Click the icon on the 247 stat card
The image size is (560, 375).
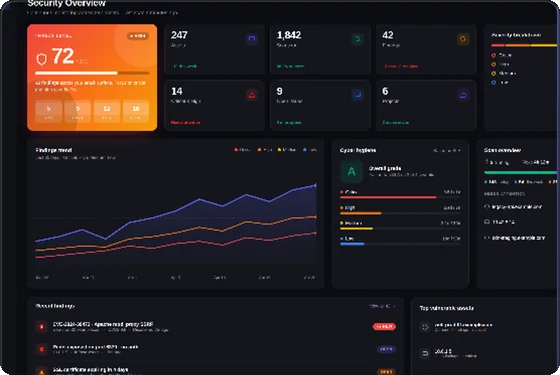pos(252,39)
